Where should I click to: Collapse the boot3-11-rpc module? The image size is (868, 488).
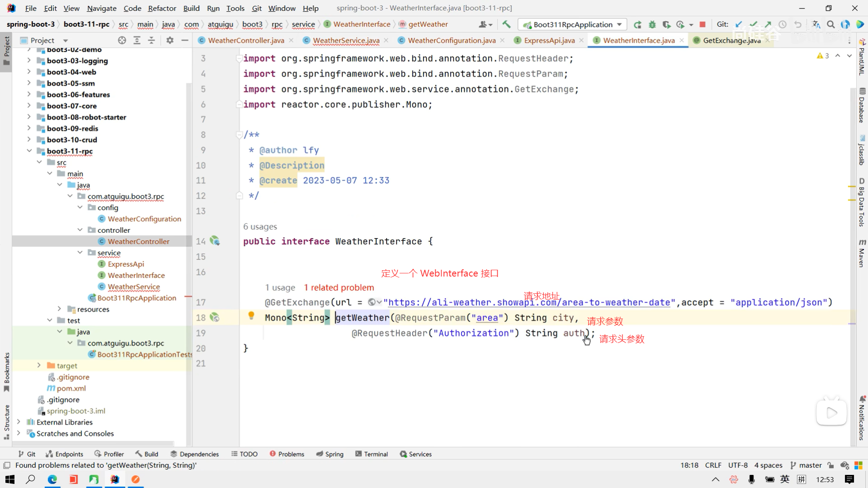(29, 151)
